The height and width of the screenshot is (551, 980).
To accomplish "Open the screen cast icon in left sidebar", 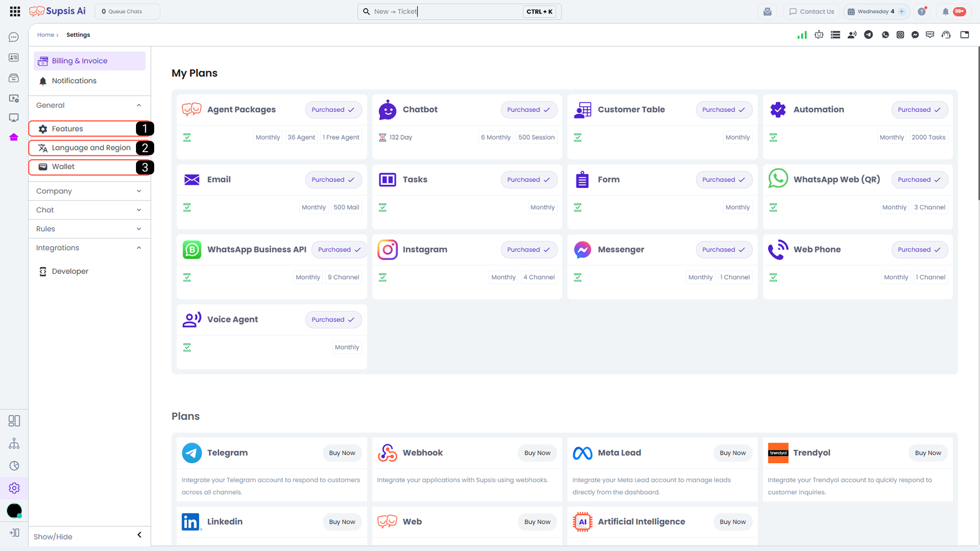I will (14, 118).
